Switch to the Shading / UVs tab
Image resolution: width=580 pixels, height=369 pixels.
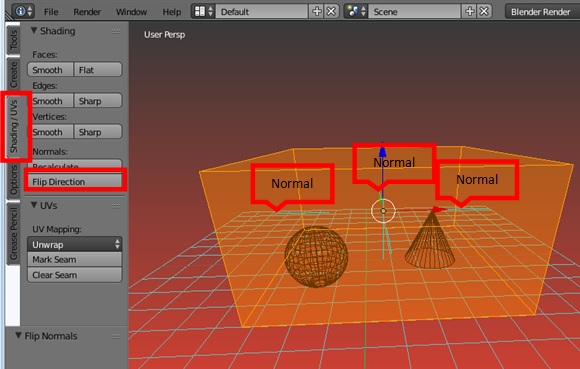14,126
